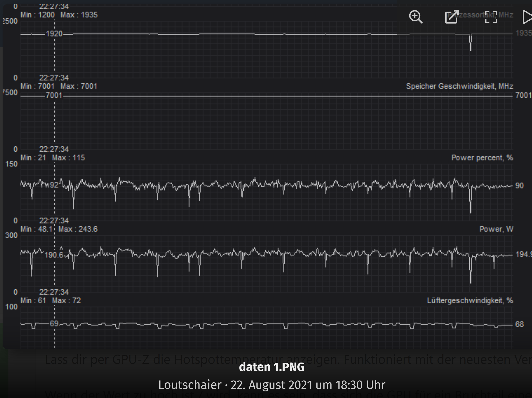This screenshot has width=532, height=398.
Task: Click 'Min : 21 Max : 115' power percent stats
Action: tap(53, 158)
